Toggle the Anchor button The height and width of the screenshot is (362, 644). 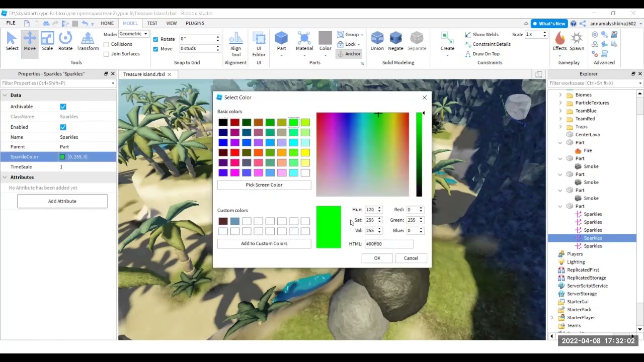(349, 54)
